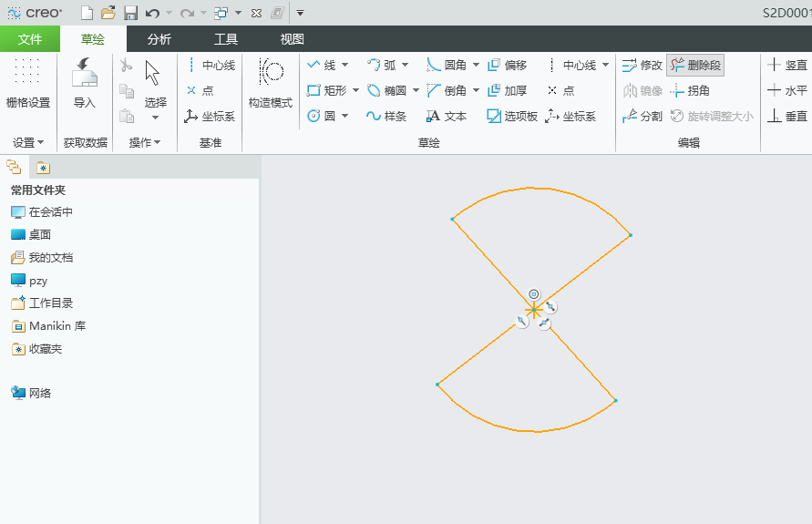Select the 椭圆 ellipse tool

pyautogui.click(x=386, y=90)
